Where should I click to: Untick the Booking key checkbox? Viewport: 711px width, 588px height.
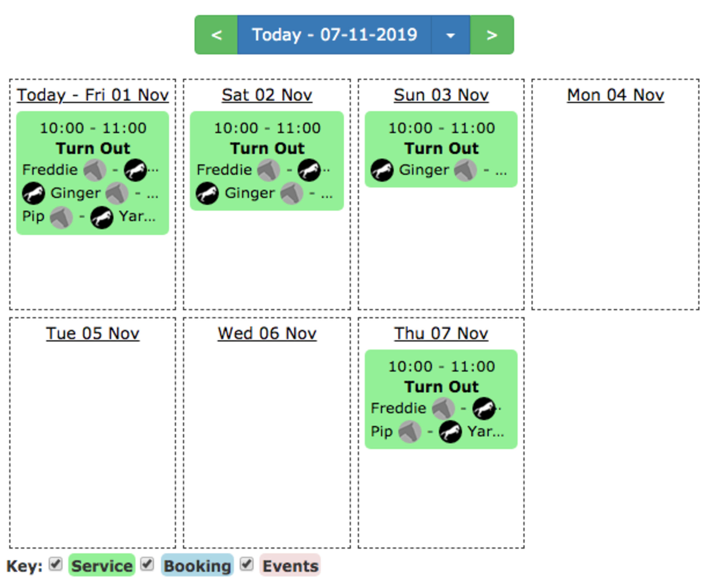[x=147, y=564]
